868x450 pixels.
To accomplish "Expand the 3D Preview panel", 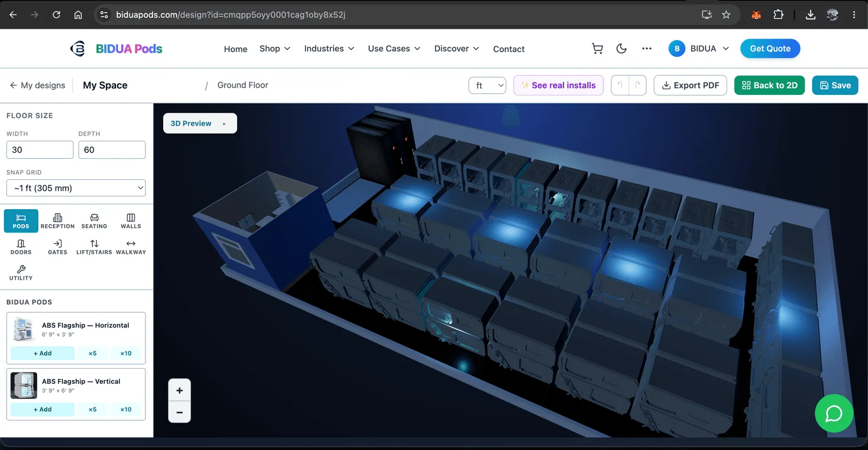I will tap(200, 123).
